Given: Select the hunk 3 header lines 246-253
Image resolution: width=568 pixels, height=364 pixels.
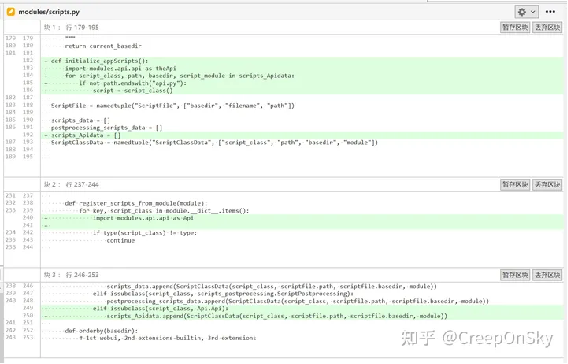Looking at the screenshot, I should tap(71, 275).
